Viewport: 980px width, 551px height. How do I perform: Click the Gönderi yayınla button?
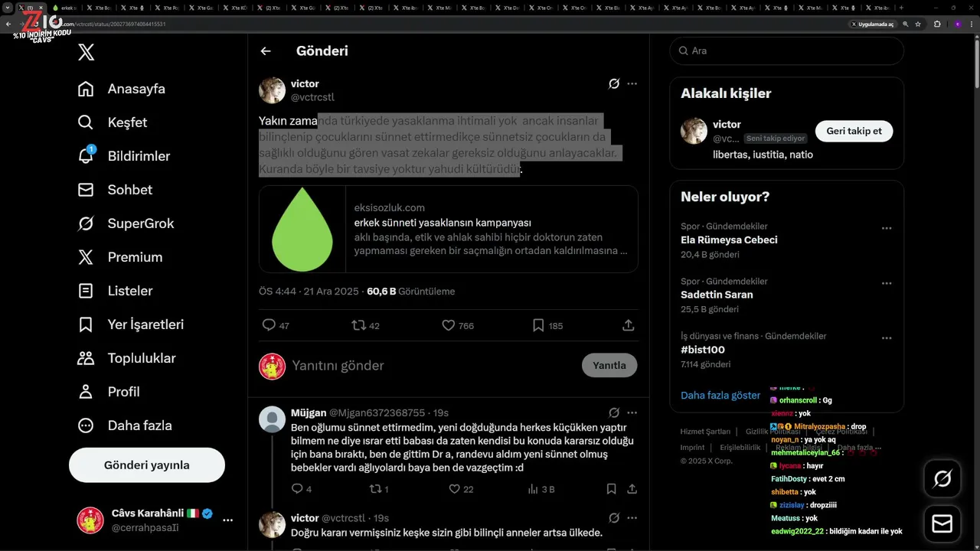pos(147,465)
